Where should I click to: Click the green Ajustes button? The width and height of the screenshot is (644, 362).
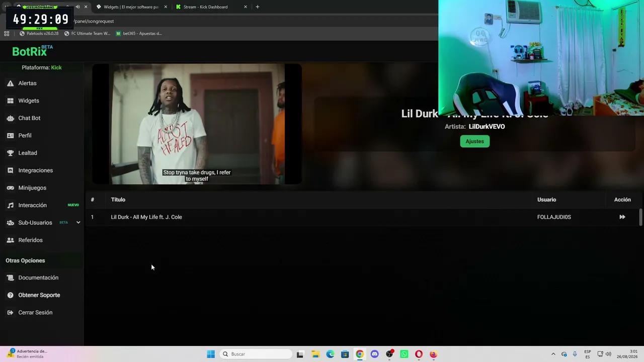tap(474, 141)
